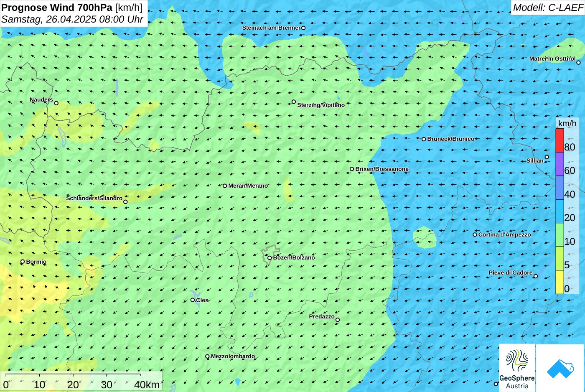
Task: Click the Bormio location dot
Action: click(x=23, y=262)
